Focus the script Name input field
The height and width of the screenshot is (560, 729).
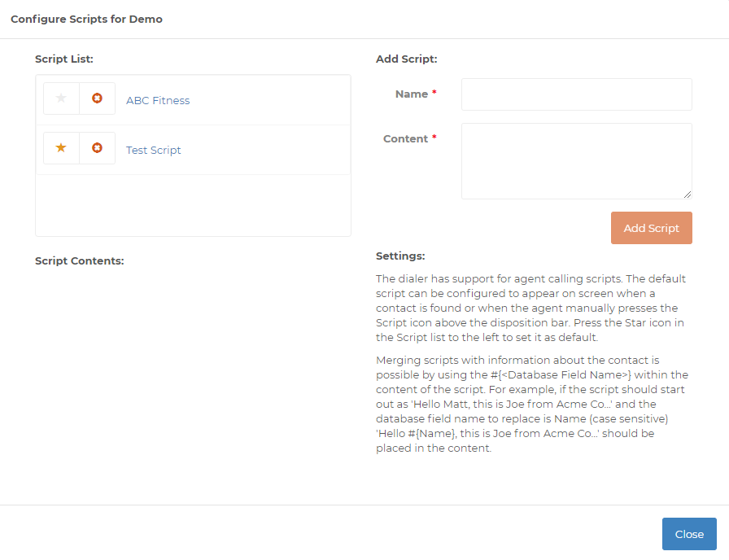577,94
